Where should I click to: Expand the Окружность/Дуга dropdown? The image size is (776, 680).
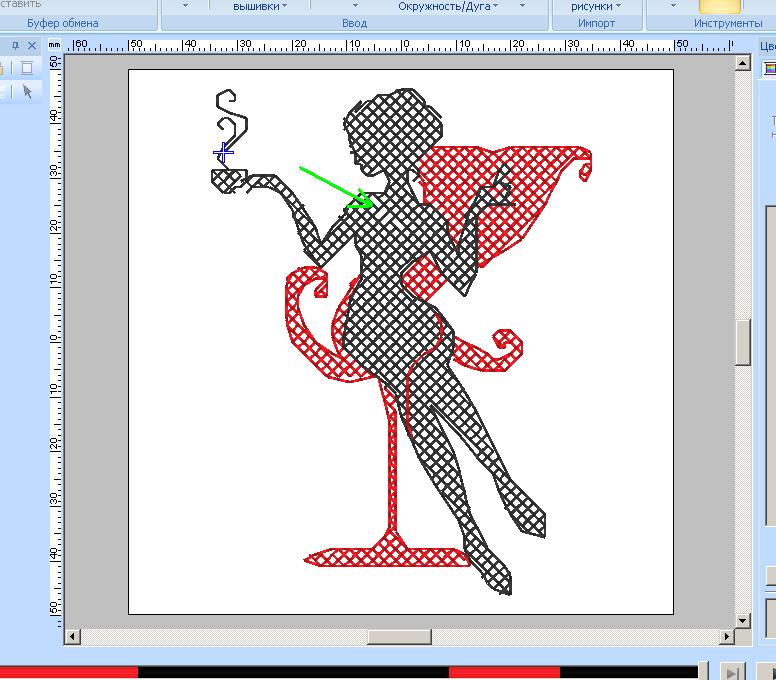pyautogui.click(x=463, y=6)
